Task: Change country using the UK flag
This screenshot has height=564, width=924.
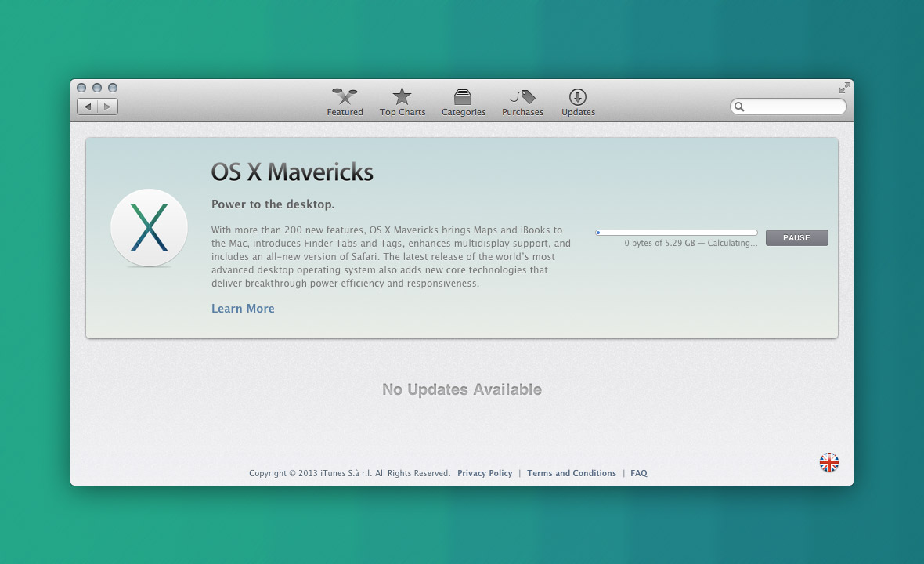Action: (x=829, y=463)
